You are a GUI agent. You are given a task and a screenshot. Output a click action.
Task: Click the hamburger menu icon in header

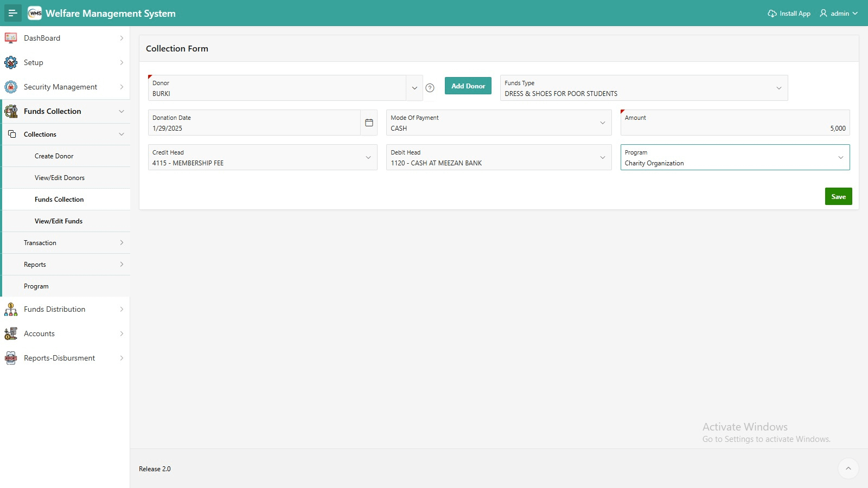tap(13, 13)
